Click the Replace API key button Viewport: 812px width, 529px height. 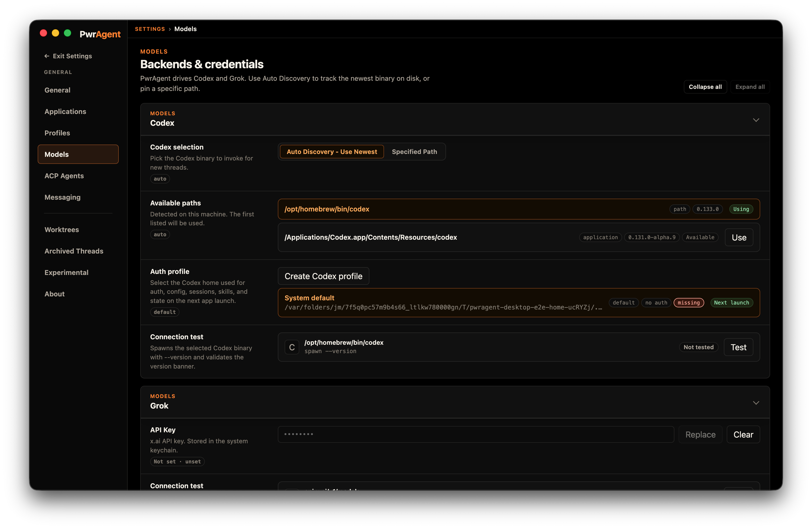pyautogui.click(x=700, y=435)
